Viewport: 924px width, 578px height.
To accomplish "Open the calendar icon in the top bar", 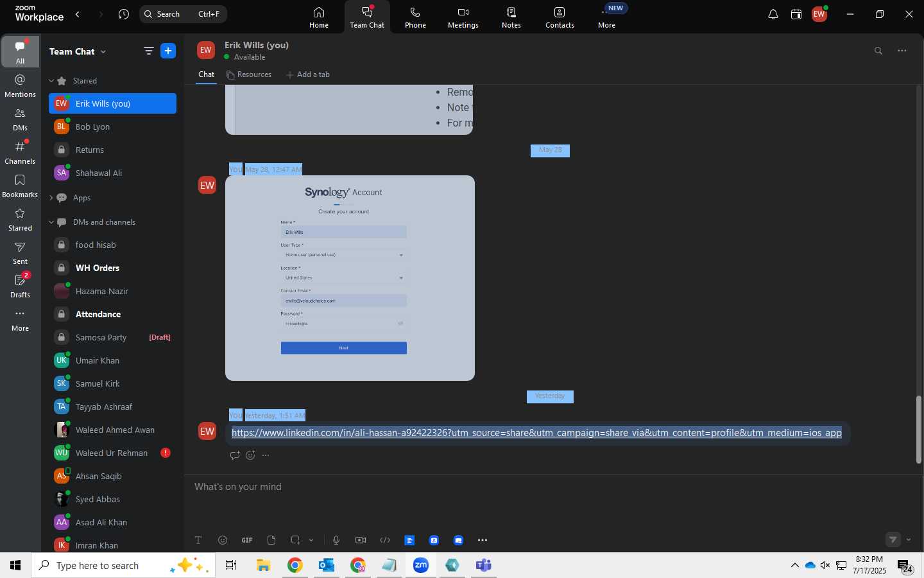I will (x=796, y=14).
